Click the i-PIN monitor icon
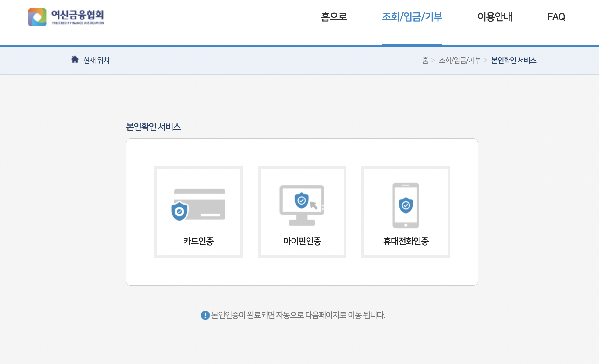This screenshot has width=599, height=364. click(x=302, y=205)
